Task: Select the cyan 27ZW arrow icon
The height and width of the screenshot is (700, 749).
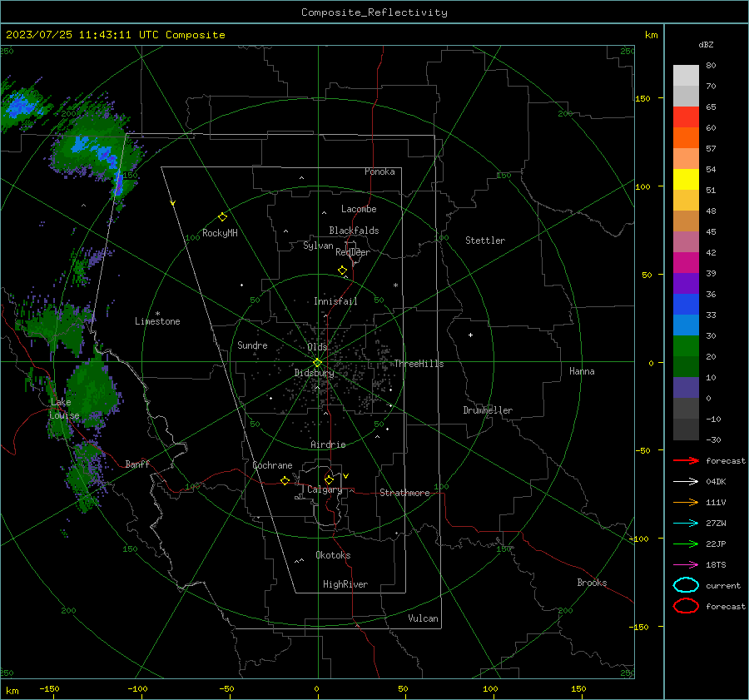Action: tap(686, 524)
